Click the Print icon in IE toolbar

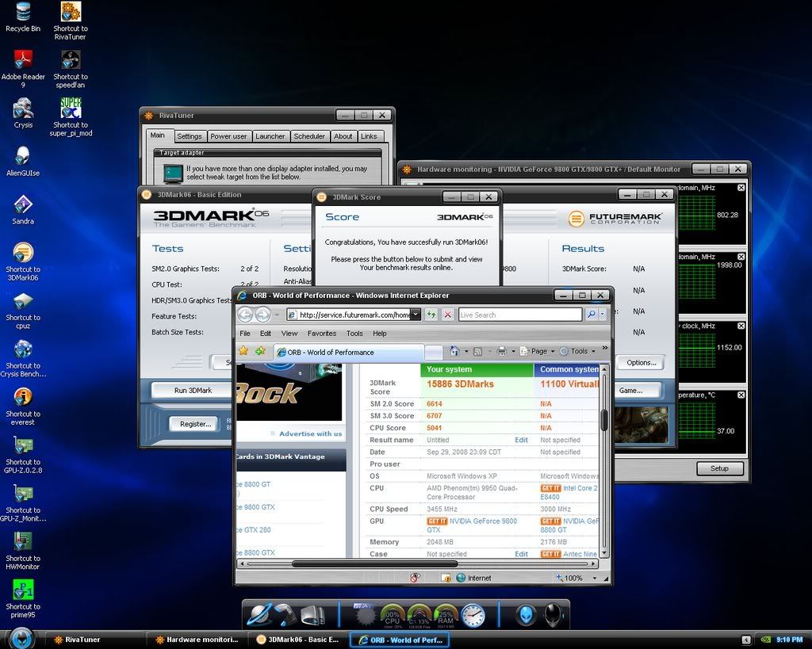tap(501, 351)
